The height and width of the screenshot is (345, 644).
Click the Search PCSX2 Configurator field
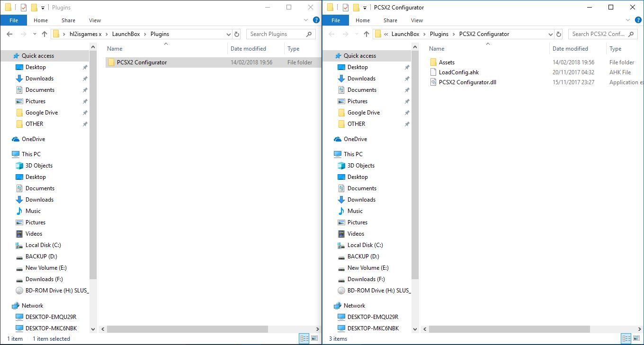coord(603,34)
